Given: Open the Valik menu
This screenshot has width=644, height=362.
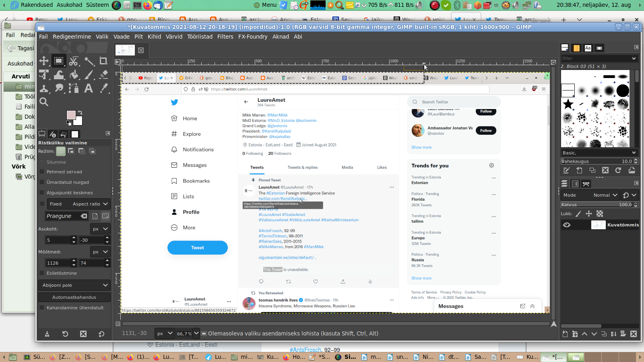Looking at the screenshot, I should click(x=102, y=37).
